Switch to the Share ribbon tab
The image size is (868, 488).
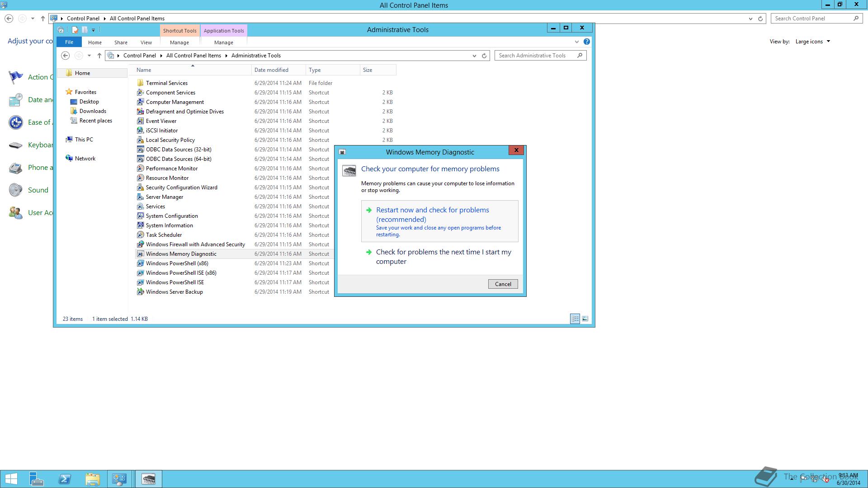coord(121,42)
